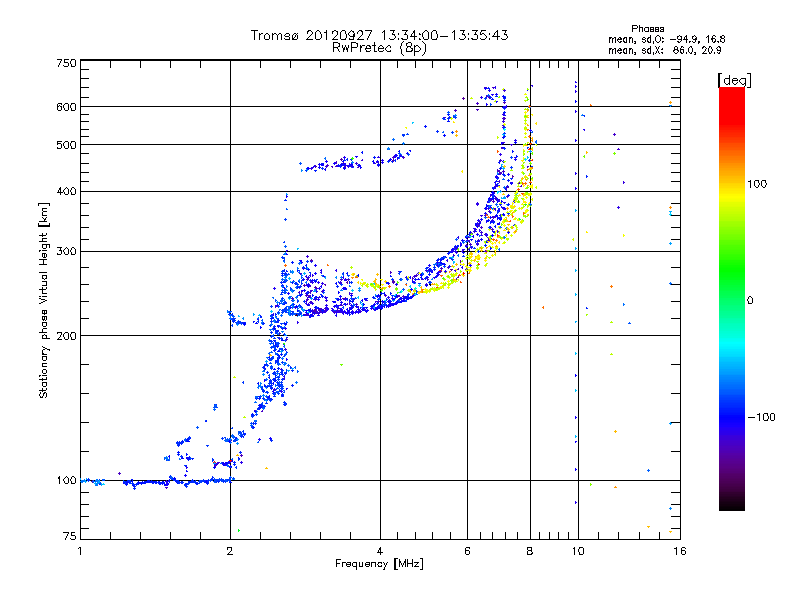This screenshot has width=800, height=600.
Task: Click the x-axis tick label '1'
Action: (x=80, y=551)
